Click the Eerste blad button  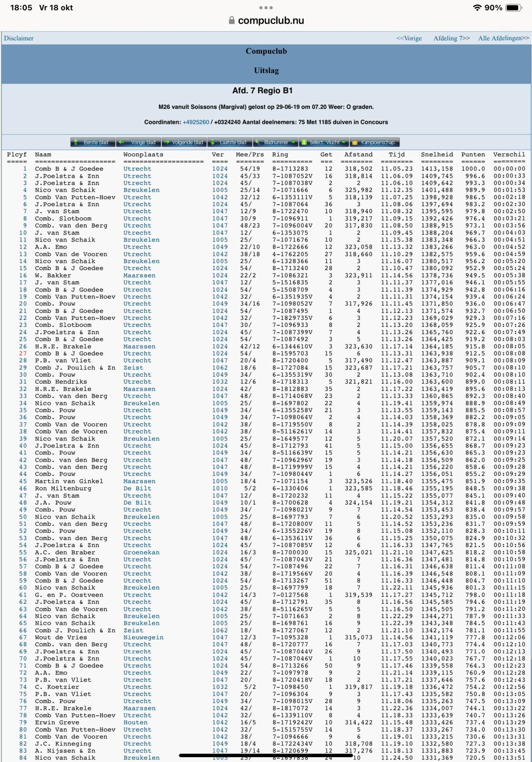coord(93,142)
